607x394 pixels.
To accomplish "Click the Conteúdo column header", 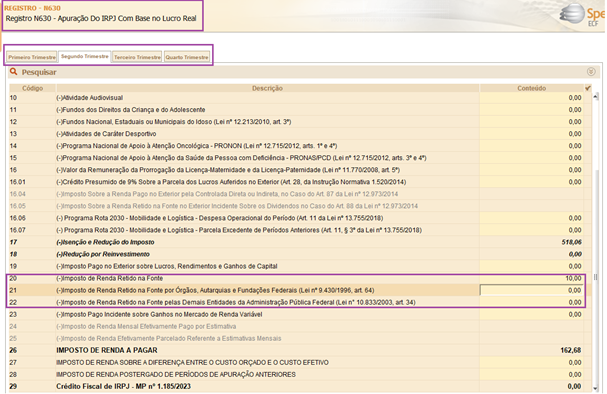I will pyautogui.click(x=532, y=88).
